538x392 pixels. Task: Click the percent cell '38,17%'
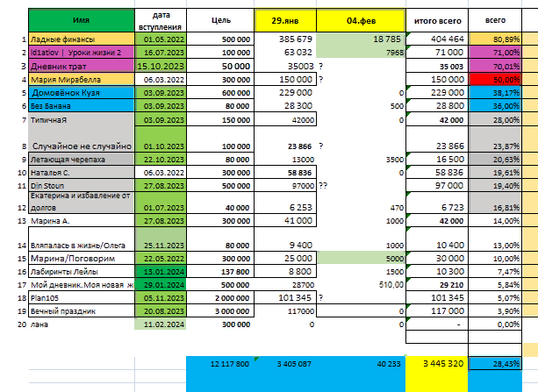[x=495, y=93]
